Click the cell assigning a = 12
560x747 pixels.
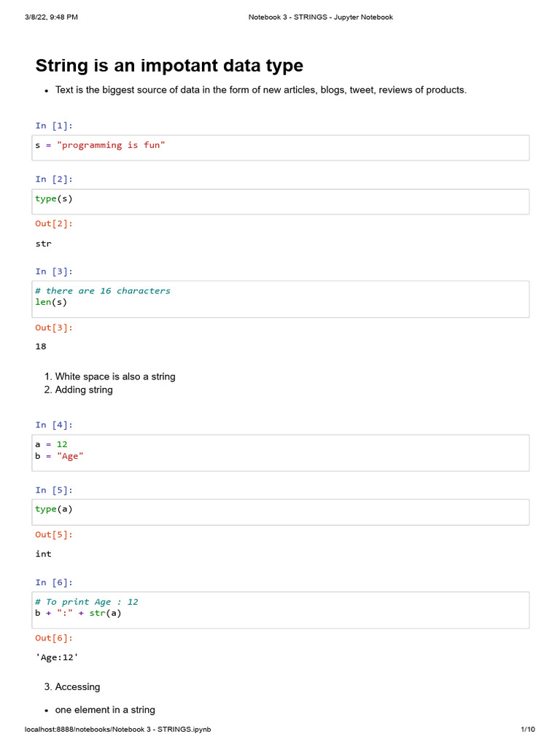[281, 452]
